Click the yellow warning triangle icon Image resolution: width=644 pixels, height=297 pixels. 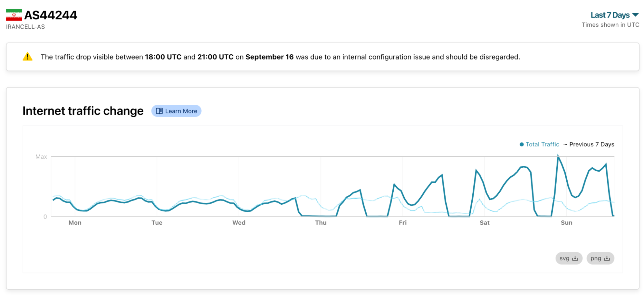tap(28, 57)
